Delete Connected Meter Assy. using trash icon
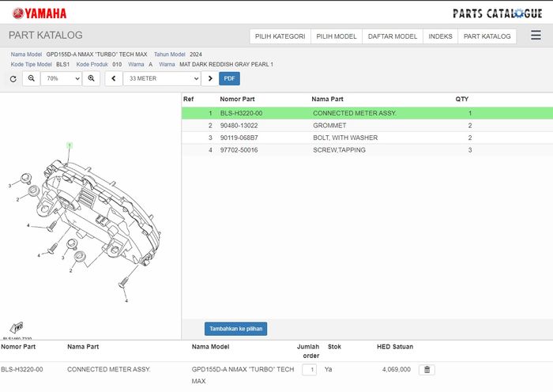This screenshot has height=392, width=553. 427,369
